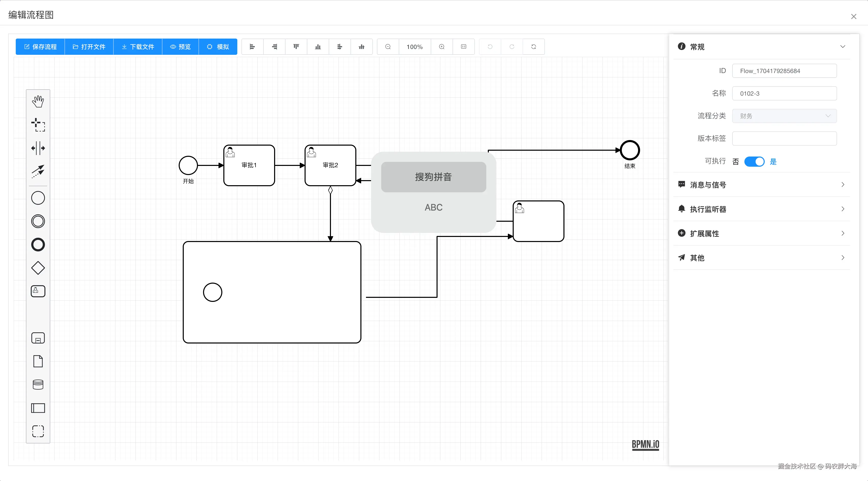This screenshot has height=481, width=868.
Task: Click the 保存流程 button
Action: coord(40,47)
